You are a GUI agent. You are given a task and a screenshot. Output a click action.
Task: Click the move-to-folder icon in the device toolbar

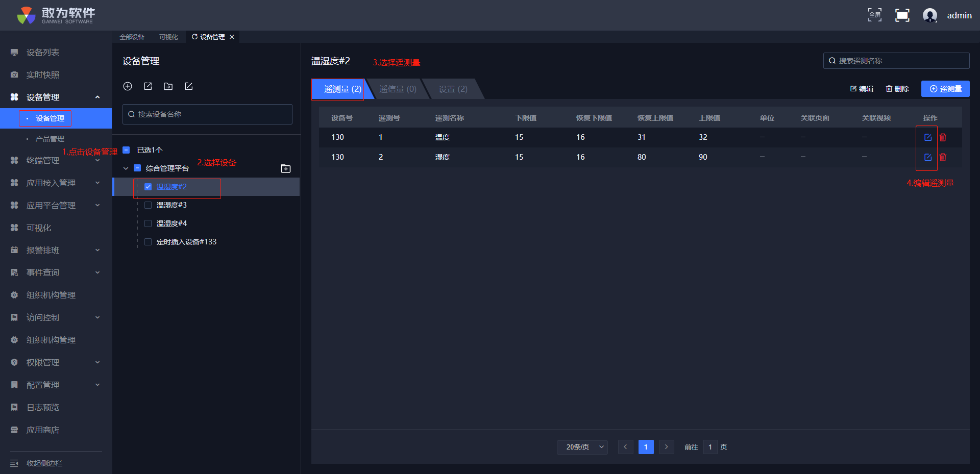tap(168, 86)
